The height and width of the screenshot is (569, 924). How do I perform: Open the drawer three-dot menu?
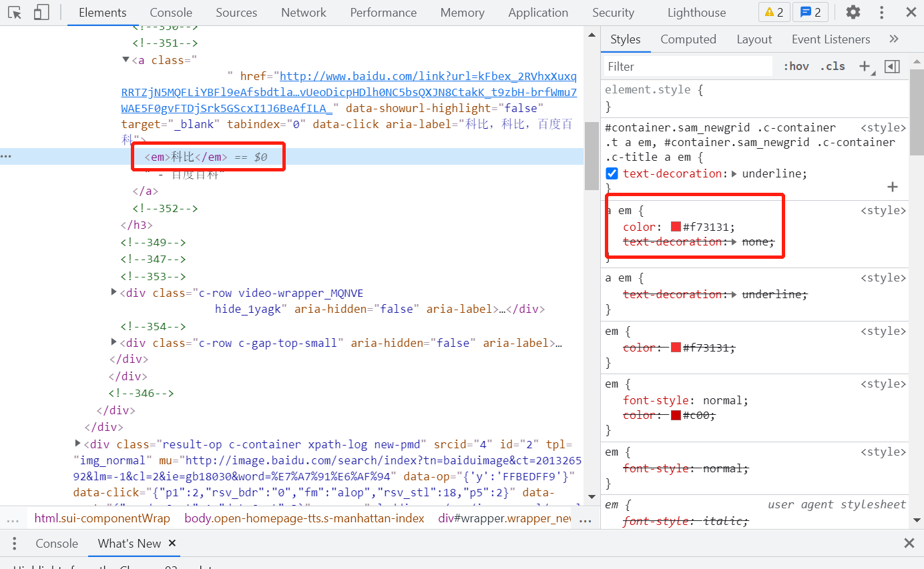click(14, 543)
